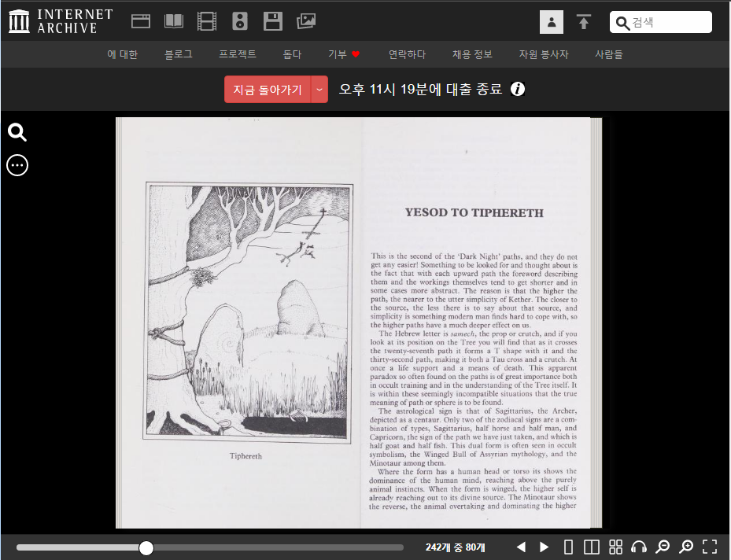
Task: Click the Tiphereth illustration on left page
Action: (x=248, y=311)
